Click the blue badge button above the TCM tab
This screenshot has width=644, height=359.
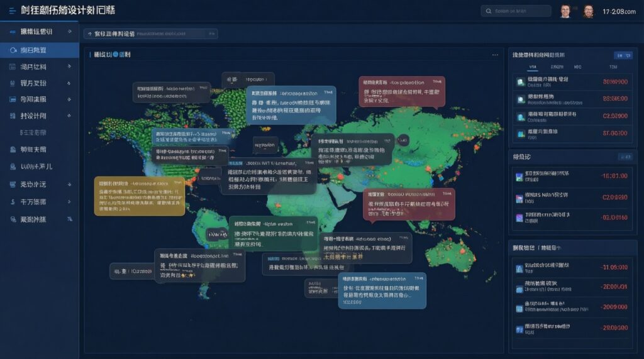[623, 55]
